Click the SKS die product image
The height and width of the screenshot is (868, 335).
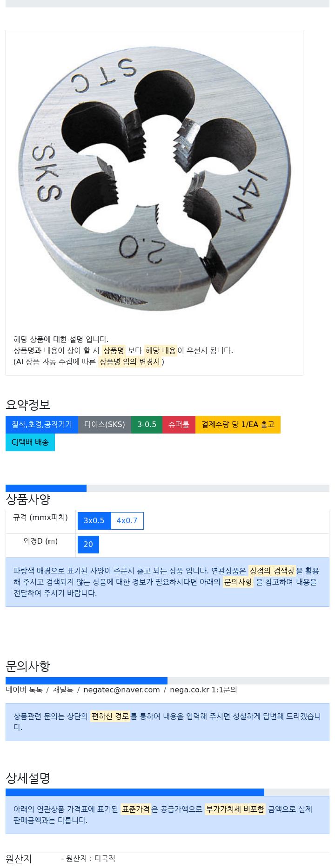(x=154, y=179)
